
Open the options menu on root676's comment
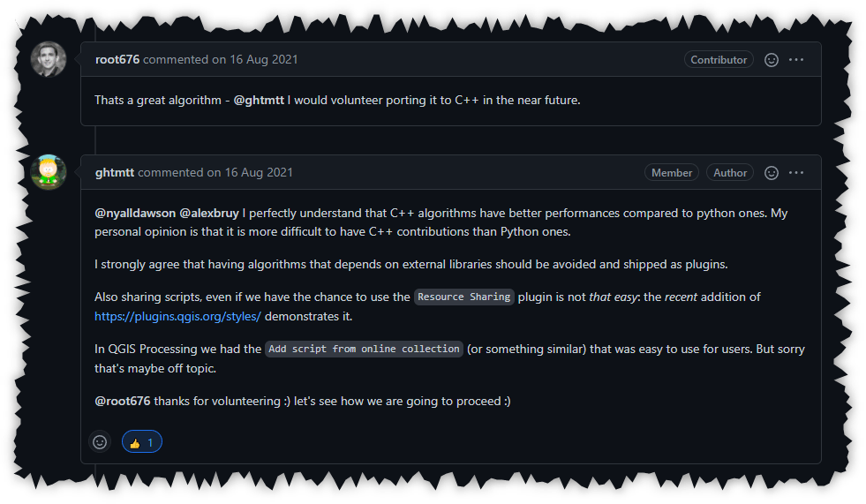coord(796,60)
